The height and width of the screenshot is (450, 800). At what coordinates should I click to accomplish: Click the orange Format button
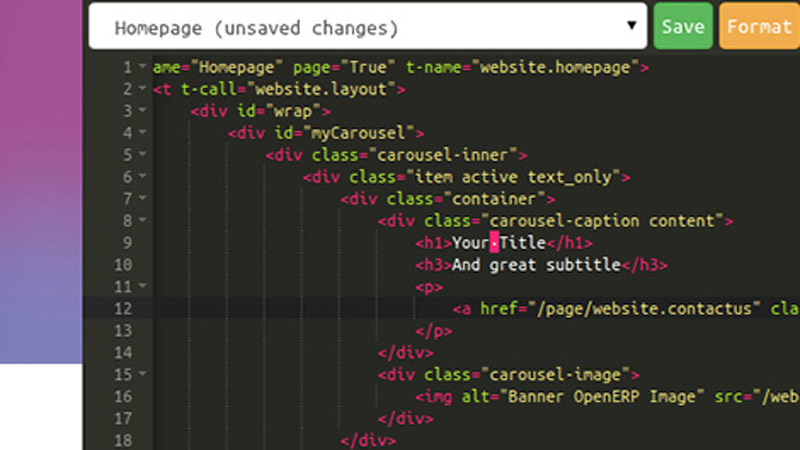pos(760,27)
